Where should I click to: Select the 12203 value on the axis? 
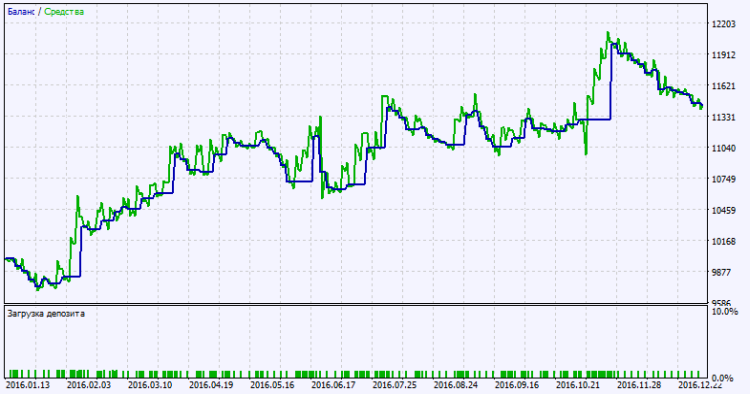pyautogui.click(x=723, y=24)
